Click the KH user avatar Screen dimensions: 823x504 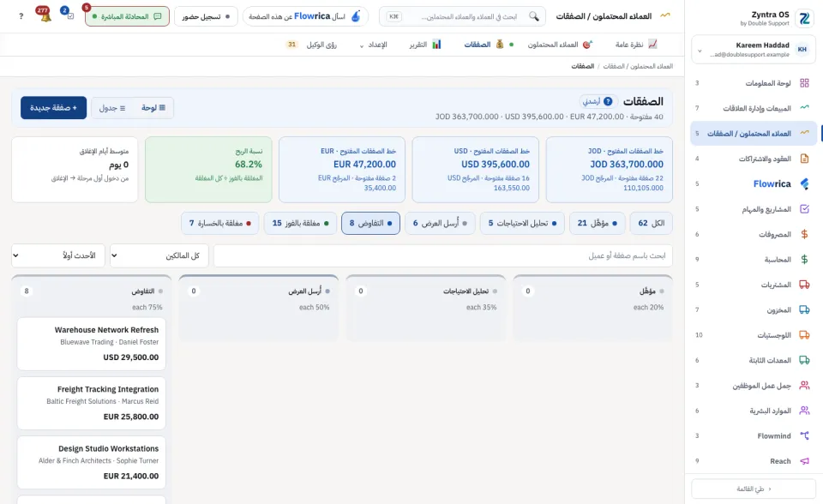802,50
